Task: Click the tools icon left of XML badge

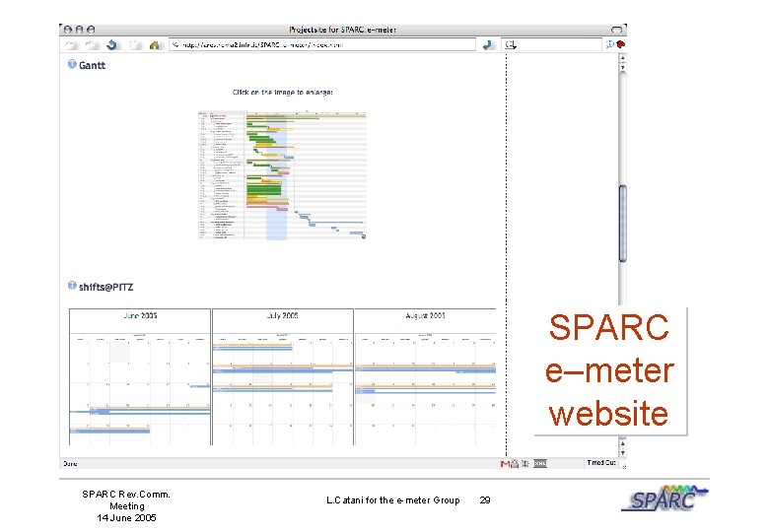Action: pyautogui.click(x=525, y=463)
